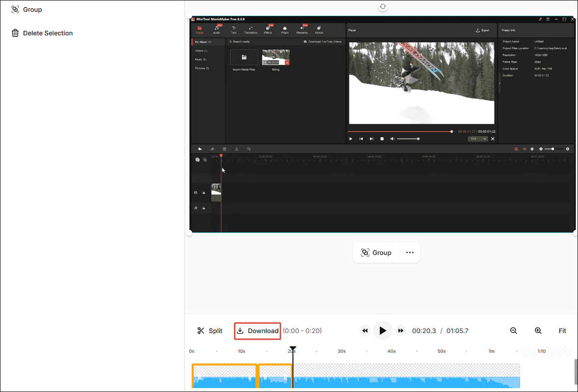
Task: Click the clip on the MovieMaker video track
Action: (216, 193)
